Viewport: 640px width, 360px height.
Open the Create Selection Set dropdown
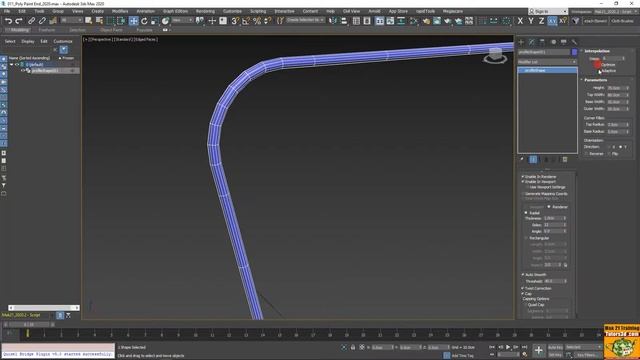[305, 20]
